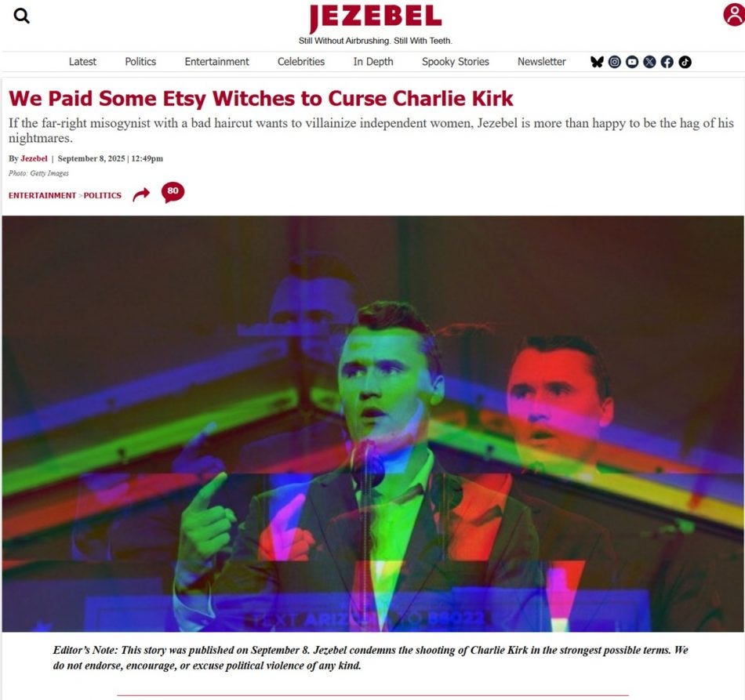Select the Politics navigation item
Viewport: 745px width, 700px height.
(140, 62)
